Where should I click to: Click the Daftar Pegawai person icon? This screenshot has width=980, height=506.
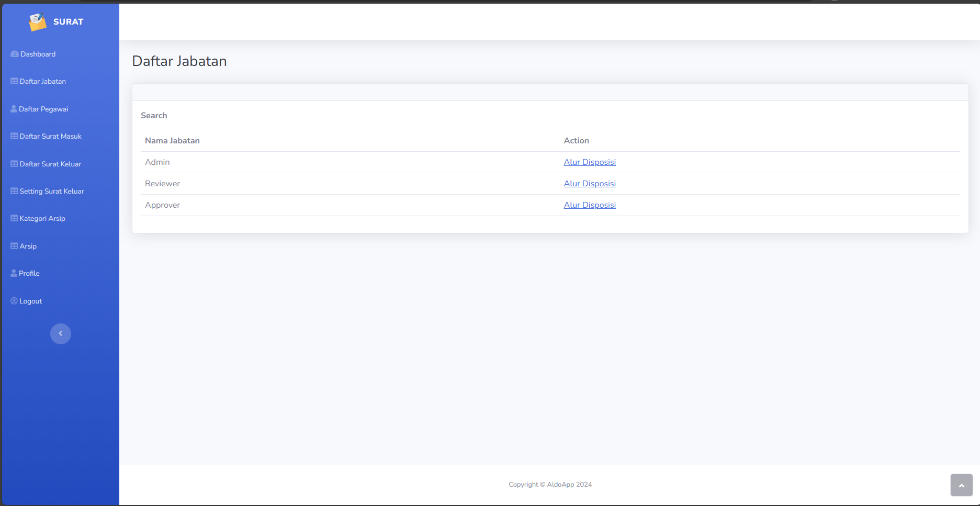click(14, 109)
